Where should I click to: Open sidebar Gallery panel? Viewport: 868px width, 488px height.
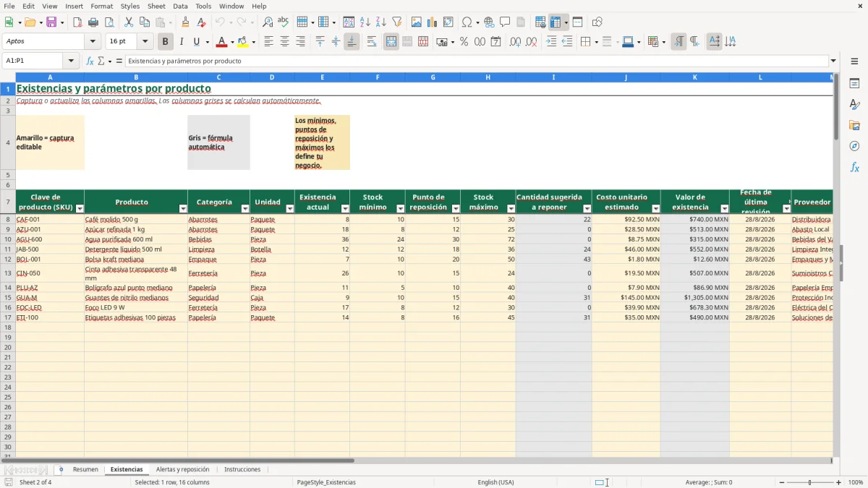click(x=854, y=126)
